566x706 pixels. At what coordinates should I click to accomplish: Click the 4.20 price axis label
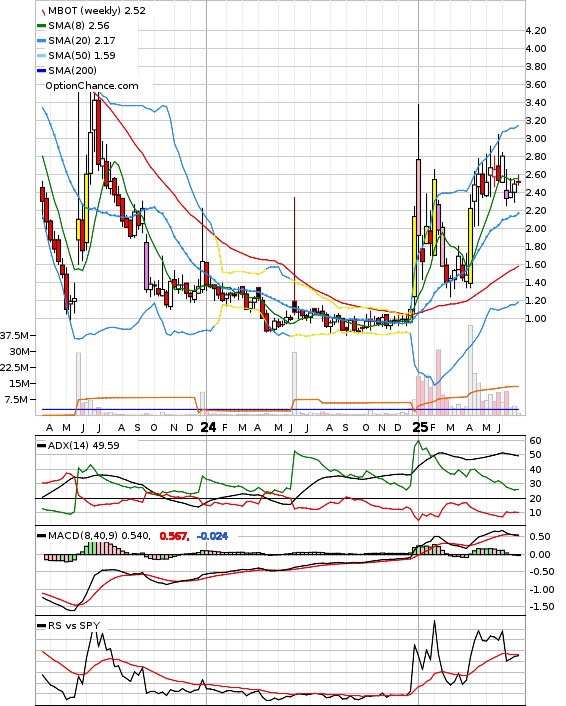pyautogui.click(x=536, y=31)
